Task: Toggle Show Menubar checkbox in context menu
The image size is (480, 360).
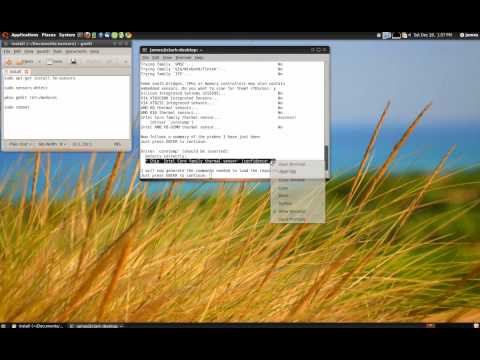Action: (298, 211)
